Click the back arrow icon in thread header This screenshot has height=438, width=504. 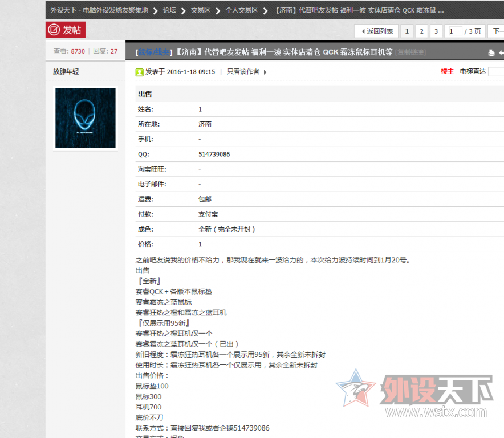click(x=501, y=52)
